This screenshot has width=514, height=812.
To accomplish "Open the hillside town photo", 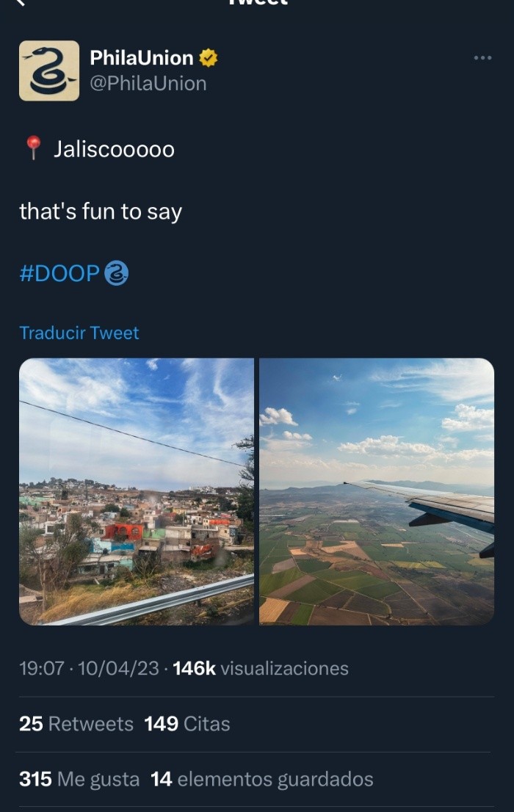I will [137, 491].
